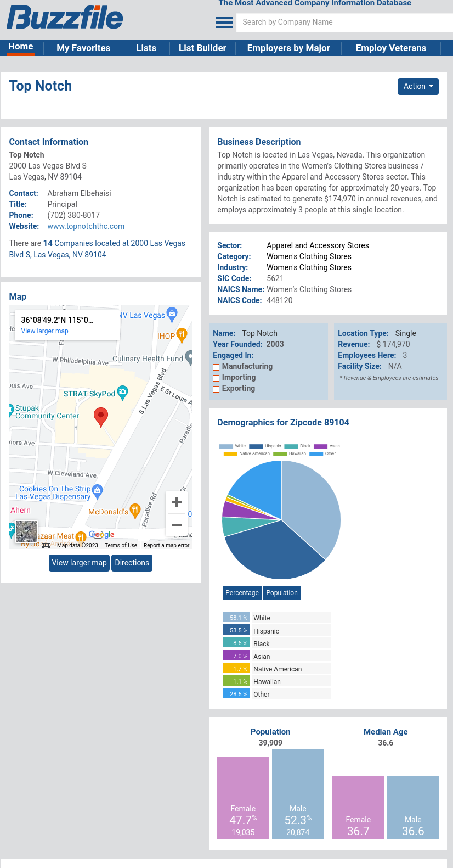
Task: Open Employ Veterans menu item
Action: (x=391, y=48)
